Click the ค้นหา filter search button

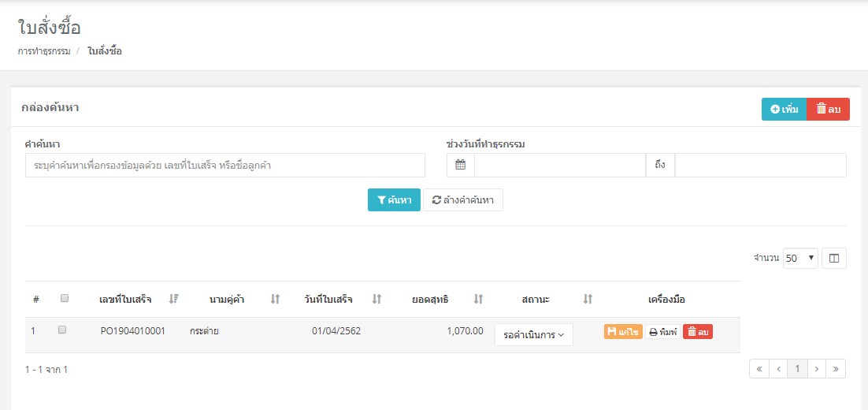coord(394,200)
